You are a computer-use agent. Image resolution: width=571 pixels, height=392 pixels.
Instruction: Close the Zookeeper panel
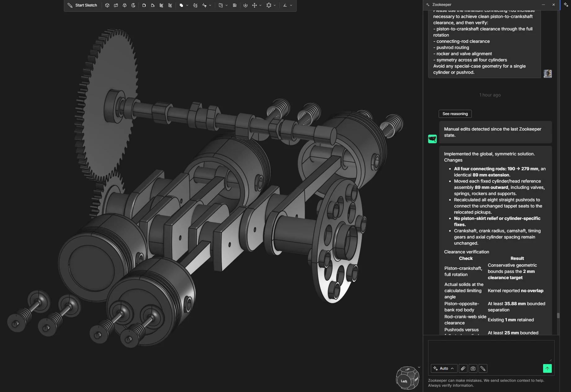554,5
